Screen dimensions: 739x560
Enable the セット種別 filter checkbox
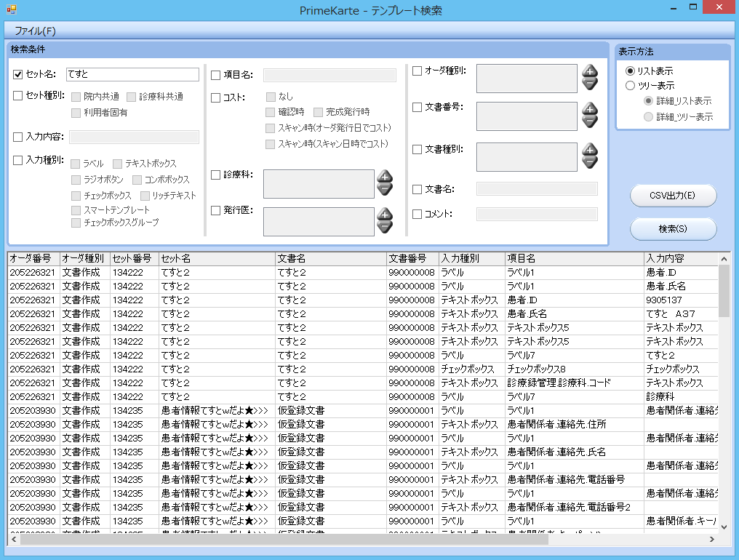click(18, 96)
